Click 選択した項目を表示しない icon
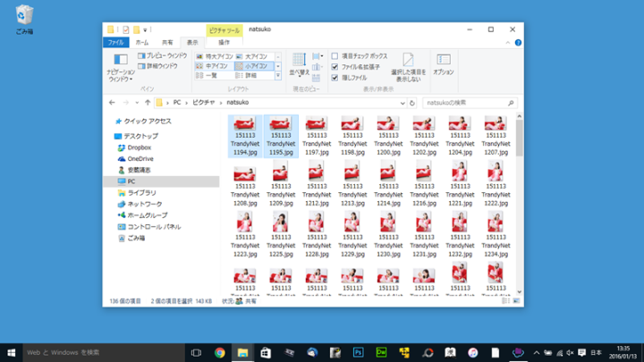The height and width of the screenshot is (362, 644). tap(408, 68)
